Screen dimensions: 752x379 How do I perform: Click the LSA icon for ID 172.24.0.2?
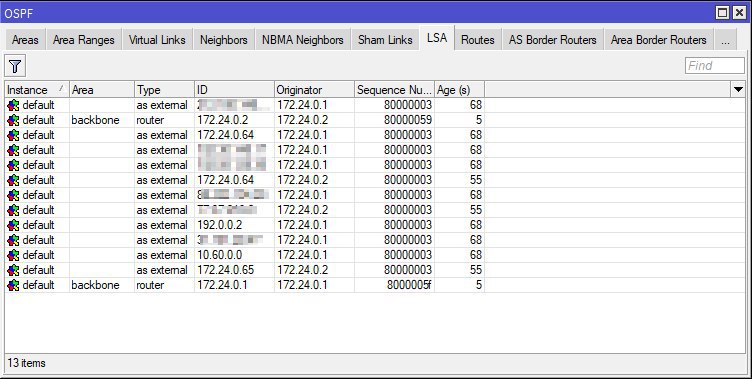click(x=13, y=120)
